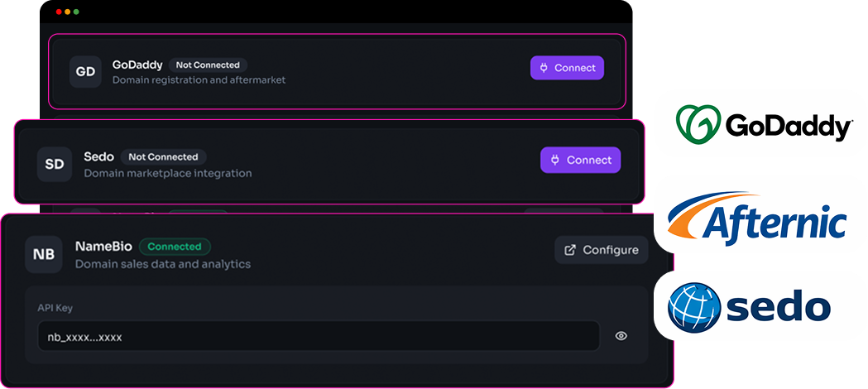Click GoDaddy's Not Connected status badge
The height and width of the screenshot is (389, 868).
(208, 65)
